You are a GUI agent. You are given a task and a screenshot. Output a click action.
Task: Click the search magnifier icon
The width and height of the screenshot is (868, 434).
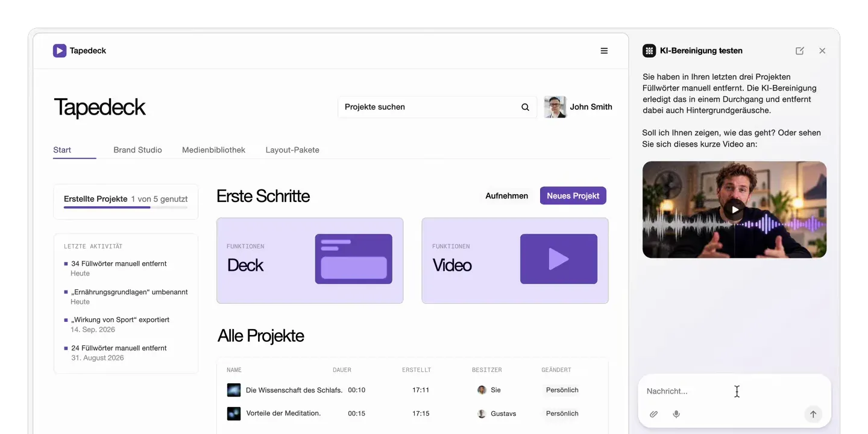[525, 107]
